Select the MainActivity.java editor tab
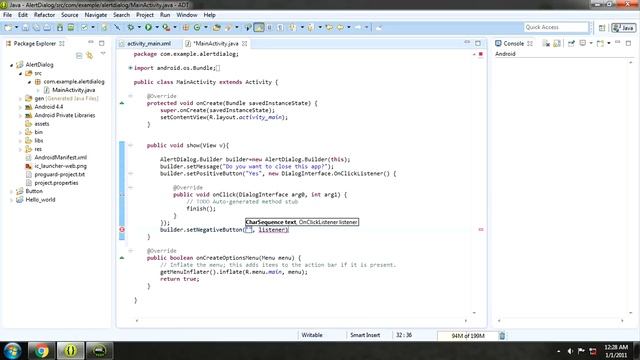The image size is (640, 360). (216, 43)
